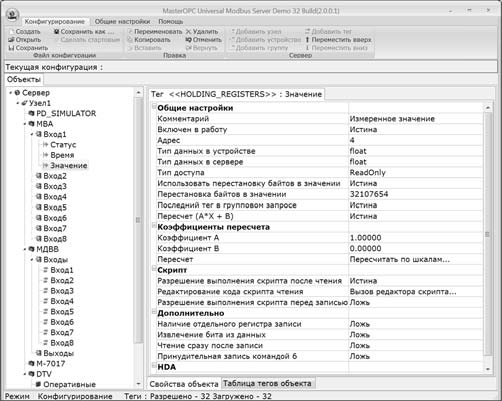Image resolution: width=502 pixels, height=401 pixels.
Task: Click the МДВВ device icon
Action: 32,249
